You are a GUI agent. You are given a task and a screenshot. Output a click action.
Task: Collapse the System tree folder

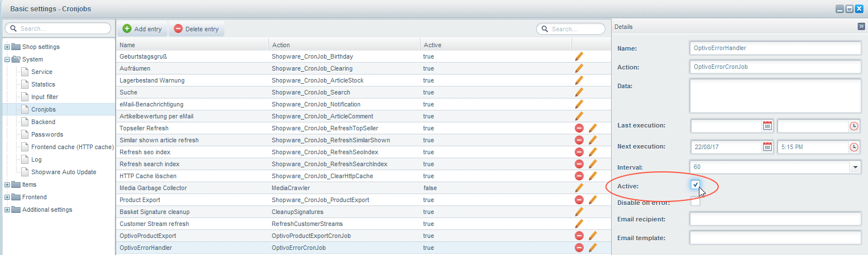point(7,59)
